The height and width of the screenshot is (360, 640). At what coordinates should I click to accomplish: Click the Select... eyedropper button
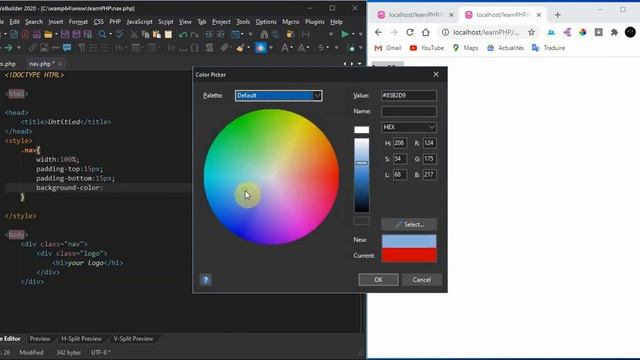[409, 224]
